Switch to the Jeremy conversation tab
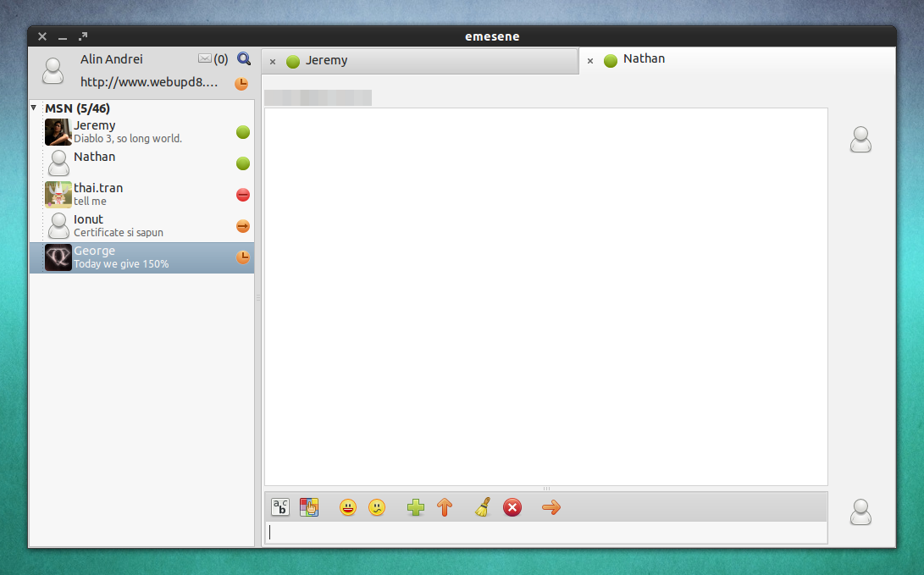The width and height of the screenshot is (924, 575). (419, 61)
